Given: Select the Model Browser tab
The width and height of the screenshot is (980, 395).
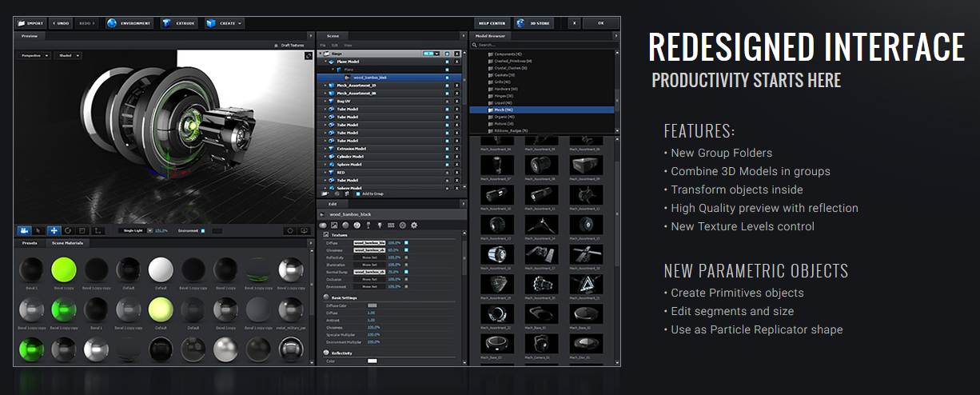Looking at the screenshot, I should pyautogui.click(x=491, y=36).
